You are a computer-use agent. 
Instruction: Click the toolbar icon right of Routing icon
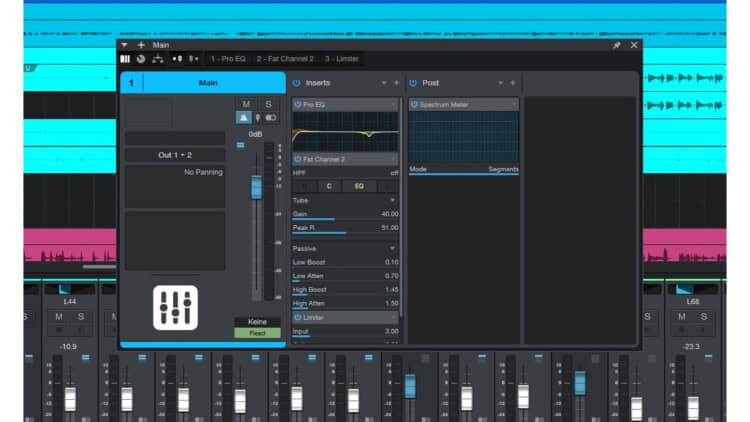pos(177,59)
